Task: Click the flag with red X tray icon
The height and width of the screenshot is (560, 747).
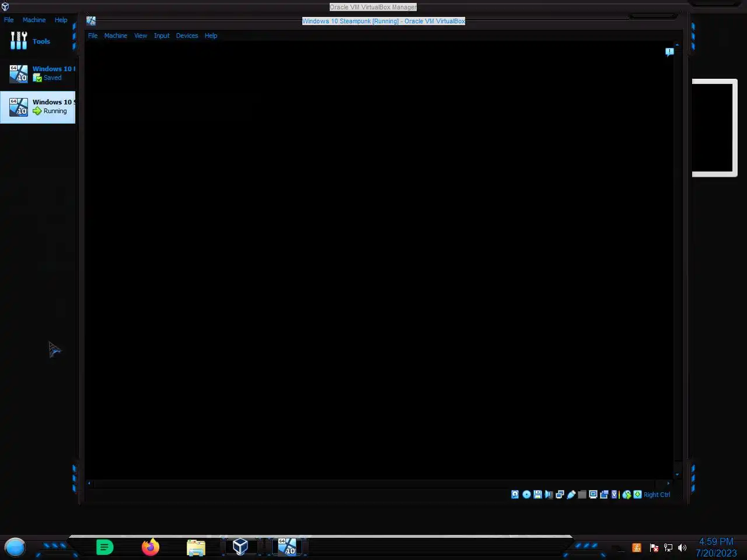Action: pos(654,548)
